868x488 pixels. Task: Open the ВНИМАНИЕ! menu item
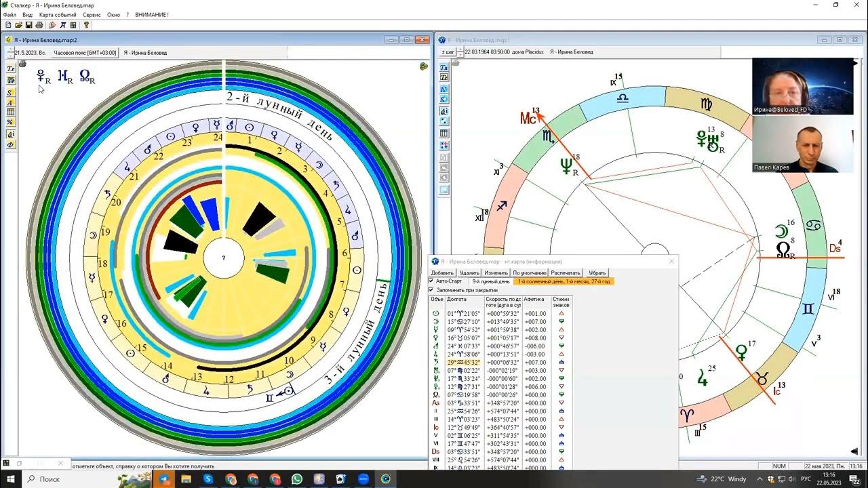(152, 14)
